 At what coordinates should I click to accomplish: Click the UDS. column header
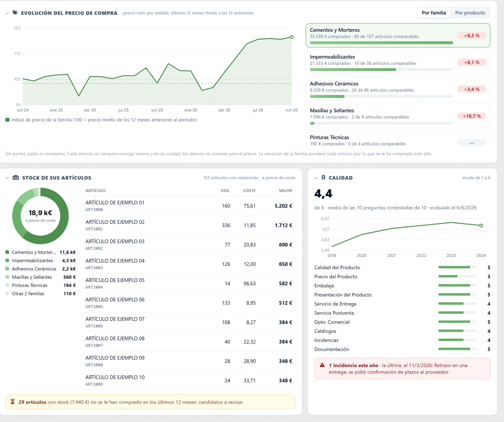click(x=225, y=191)
